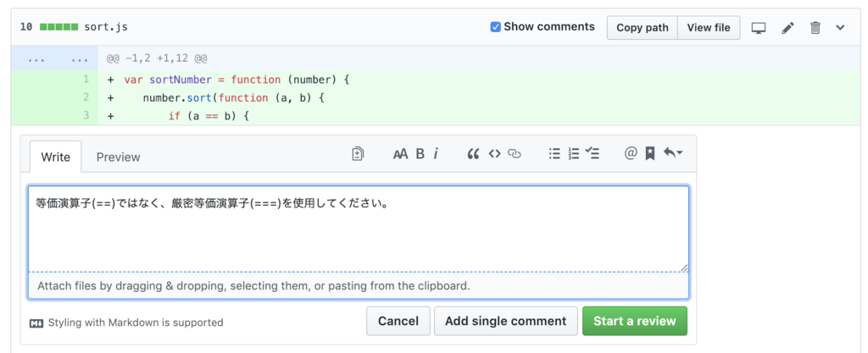Click the Add single comment button
Image resolution: width=868 pixels, height=353 pixels.
tap(505, 321)
